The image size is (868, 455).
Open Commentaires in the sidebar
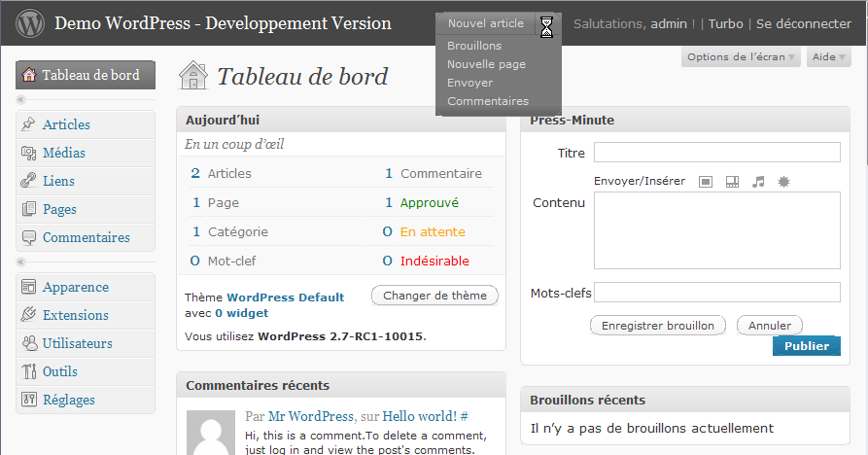click(x=86, y=237)
